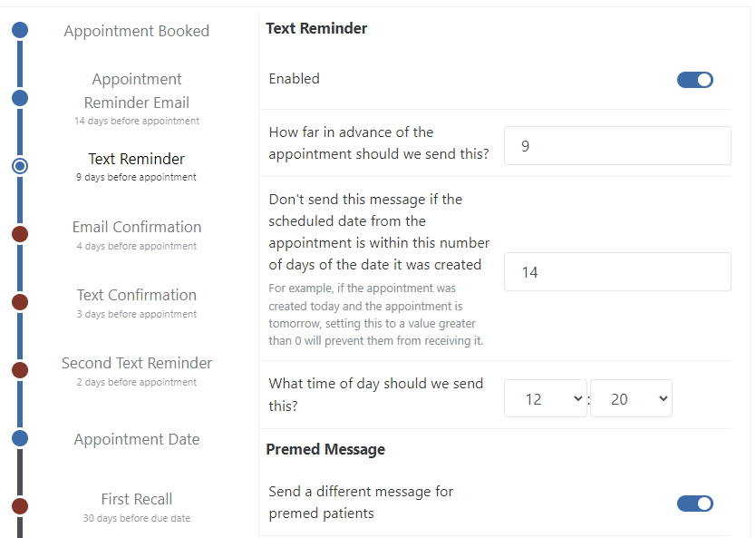Turn off the premed patients message toggle

pos(695,504)
